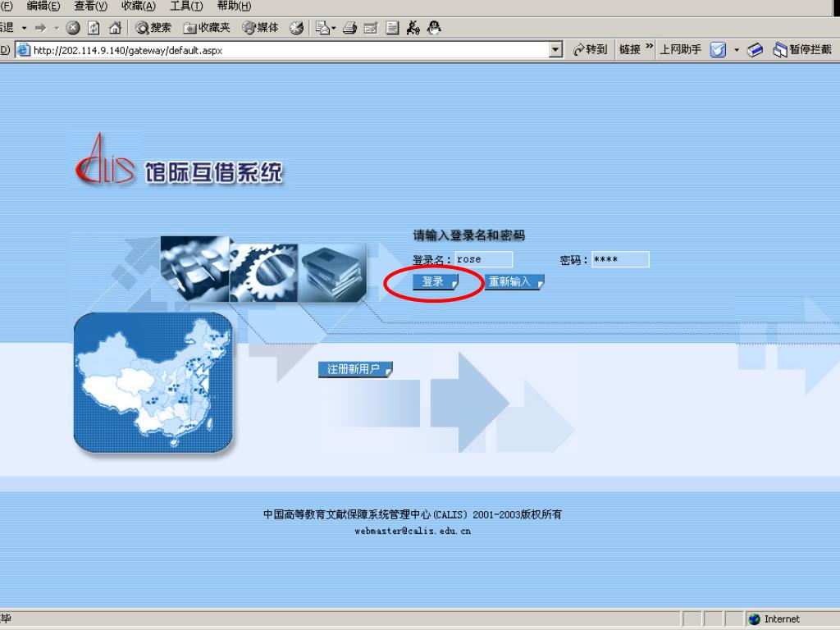Click the QQ penguin icon
The height and width of the screenshot is (630, 840).
click(x=434, y=28)
